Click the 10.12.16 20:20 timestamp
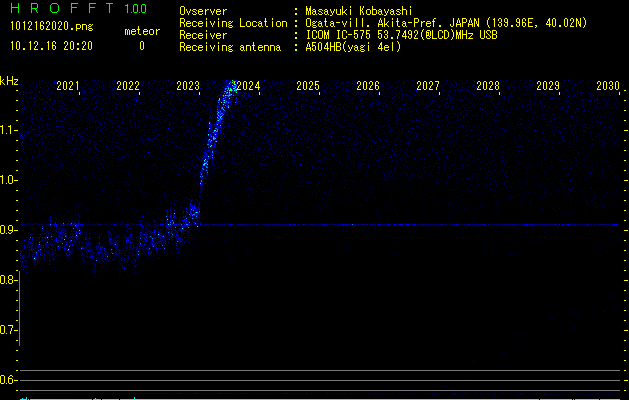Viewport: 629px width, 400px height. (52, 46)
